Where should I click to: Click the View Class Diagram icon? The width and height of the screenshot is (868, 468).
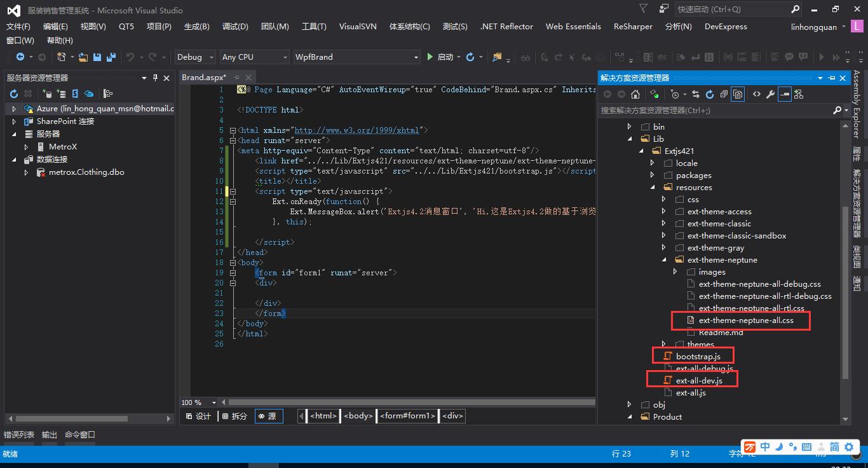pyautogui.click(x=799, y=94)
